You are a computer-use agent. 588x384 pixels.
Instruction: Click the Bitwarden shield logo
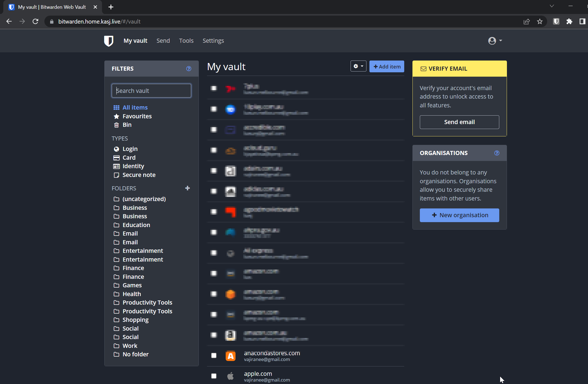[109, 41]
